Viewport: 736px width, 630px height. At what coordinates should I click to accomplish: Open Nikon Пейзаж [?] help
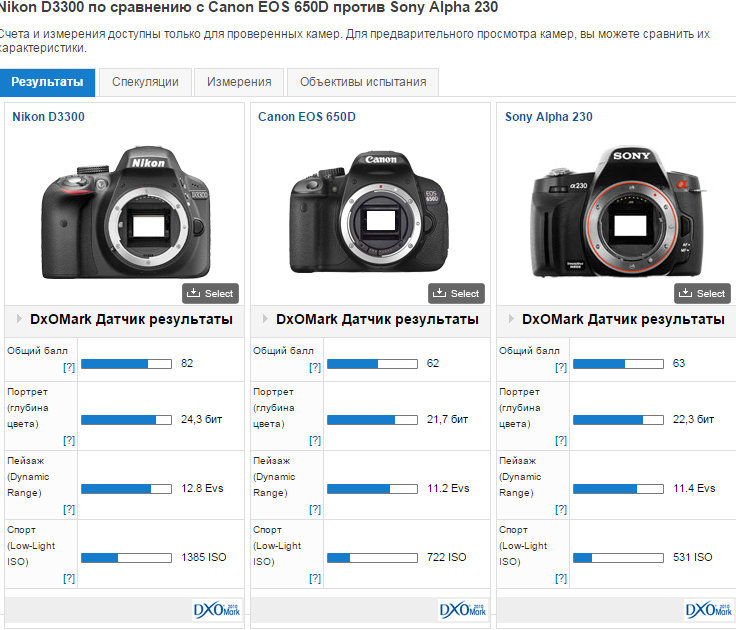pyautogui.click(x=69, y=509)
